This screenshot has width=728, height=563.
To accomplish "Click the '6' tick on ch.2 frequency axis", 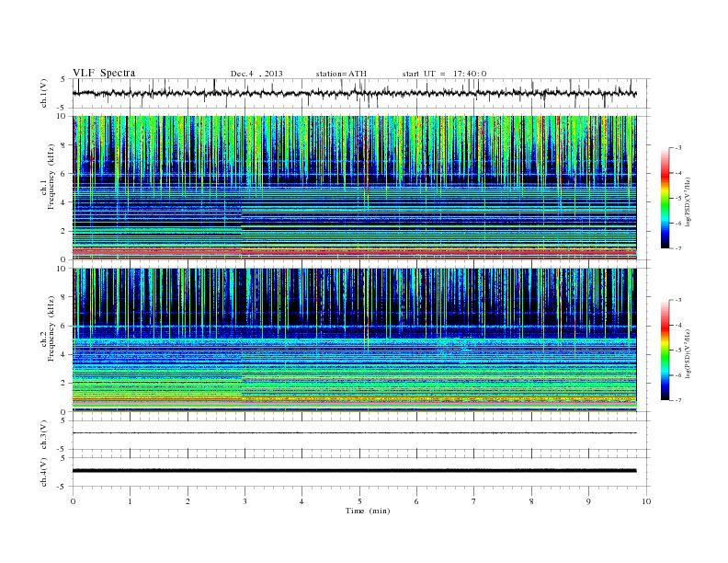I will (x=63, y=326).
